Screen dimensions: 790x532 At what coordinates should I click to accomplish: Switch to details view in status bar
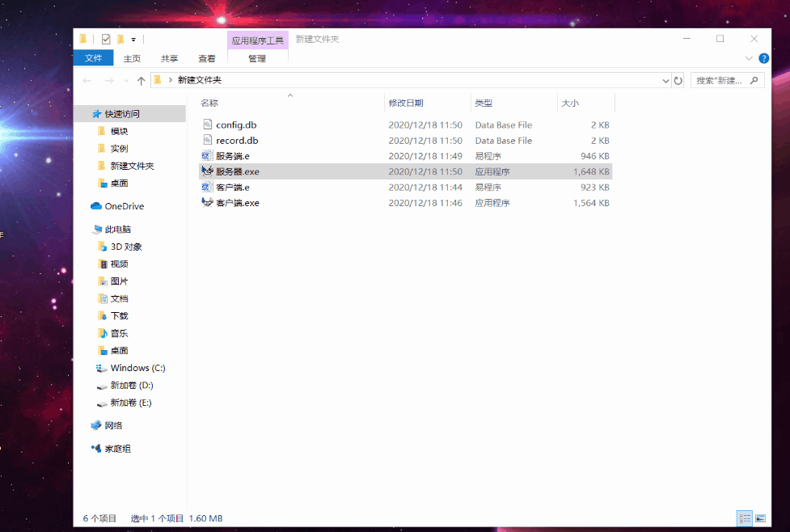click(x=745, y=518)
